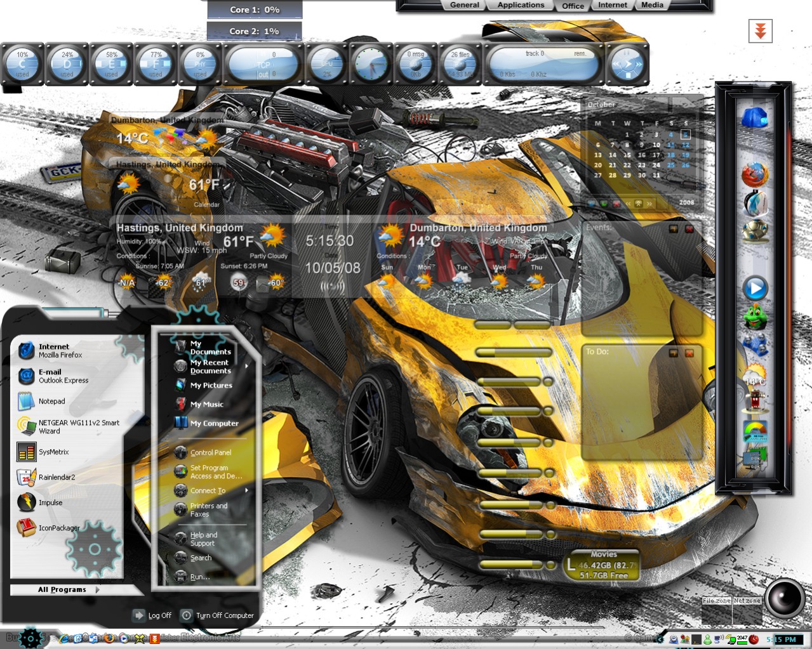The height and width of the screenshot is (649, 812).
Task: Click green frog icon in dock
Action: coord(755,317)
